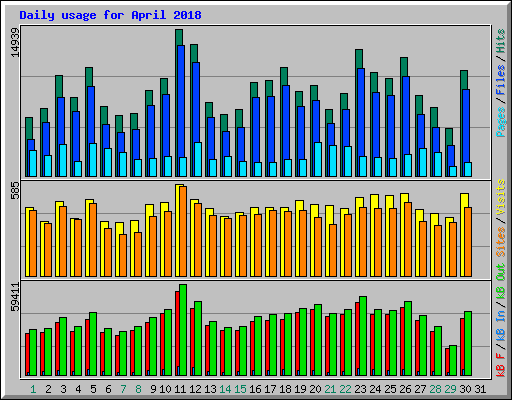The height and width of the screenshot is (400, 512).
Task: Click day label 3 on x-axis
Action: coord(63,389)
